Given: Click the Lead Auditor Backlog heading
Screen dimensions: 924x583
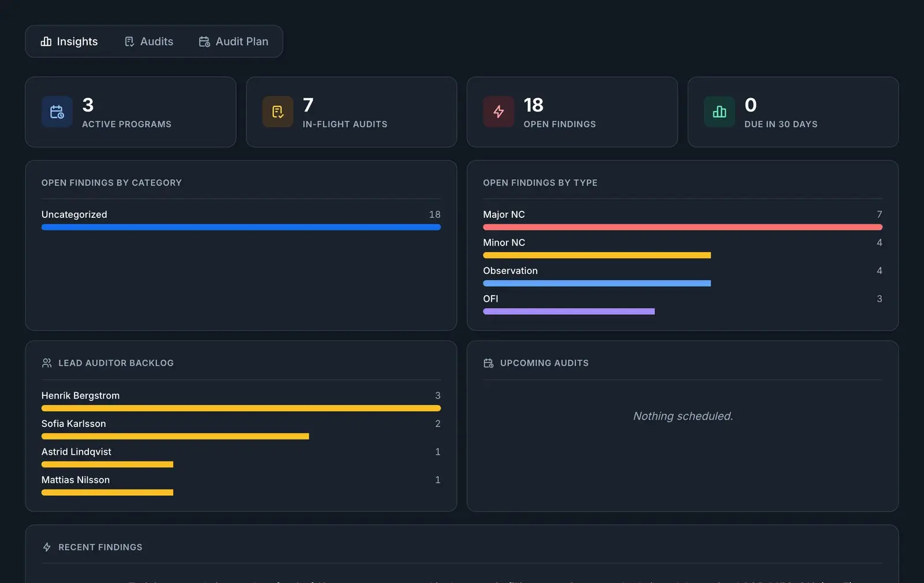Looking at the screenshot, I should (x=116, y=363).
